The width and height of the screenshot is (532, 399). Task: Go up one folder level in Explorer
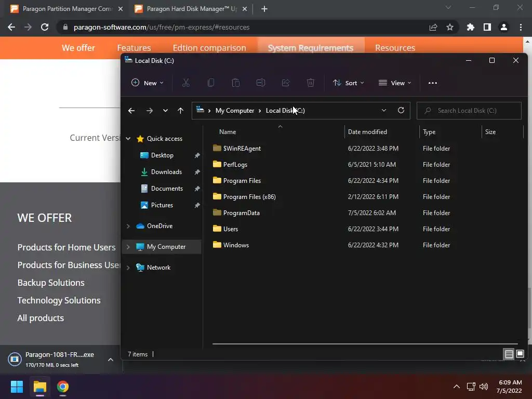(180, 111)
